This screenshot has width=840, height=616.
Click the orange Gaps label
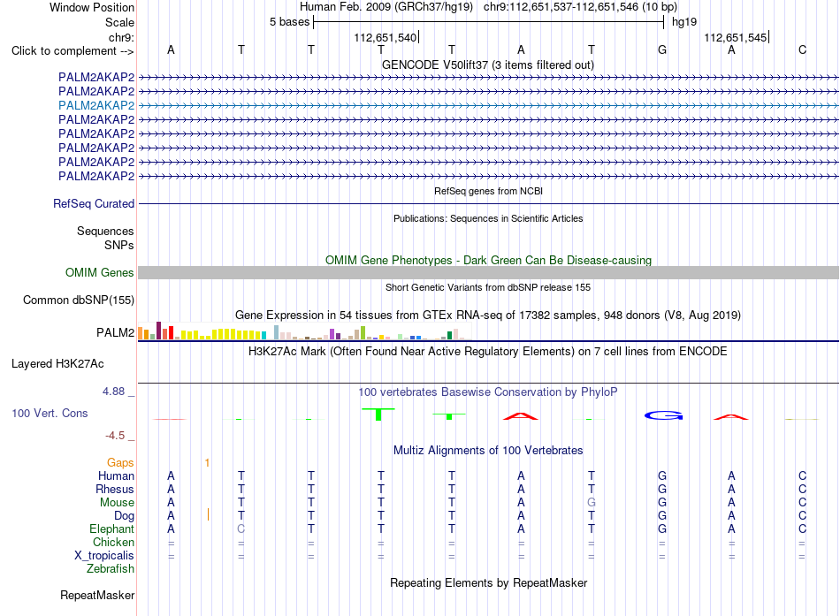(120, 463)
